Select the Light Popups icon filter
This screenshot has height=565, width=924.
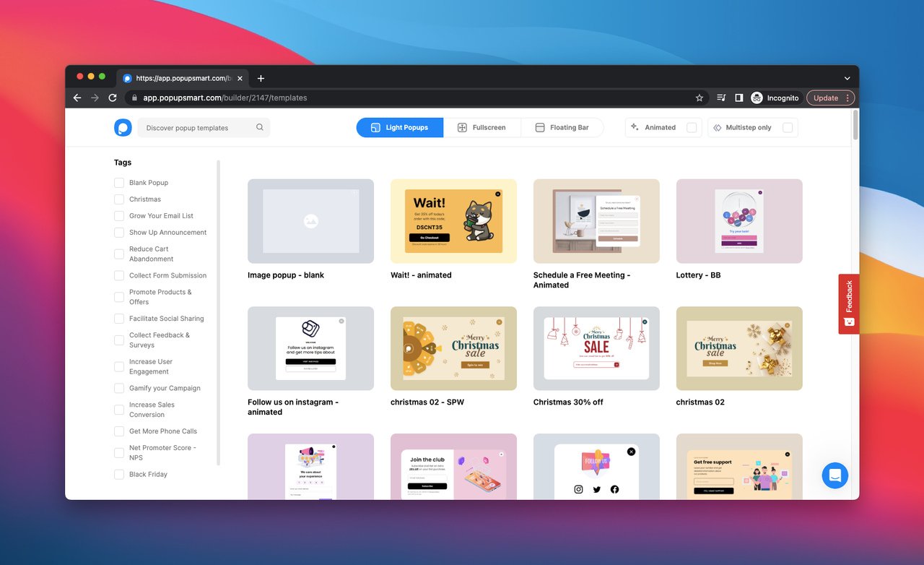375,127
